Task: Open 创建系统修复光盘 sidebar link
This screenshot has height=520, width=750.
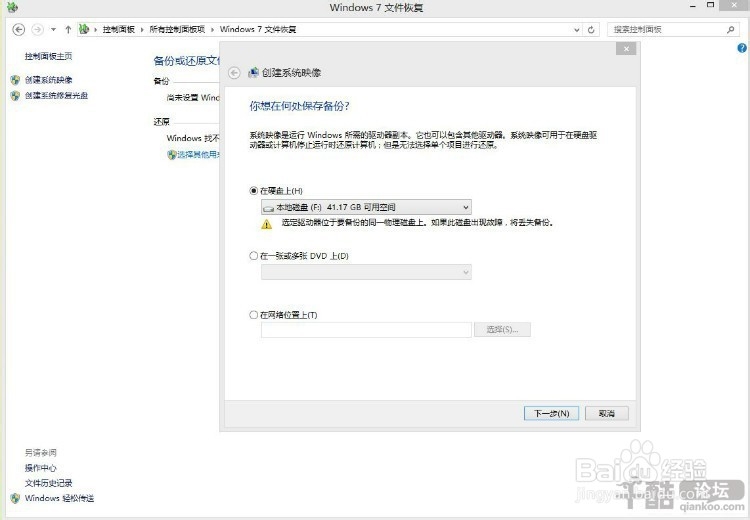Action: point(56,96)
